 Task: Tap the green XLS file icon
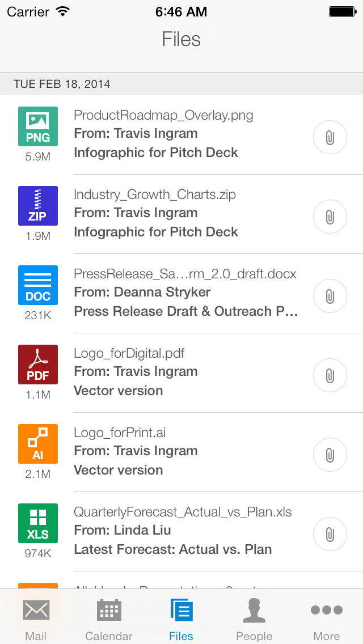click(38, 523)
